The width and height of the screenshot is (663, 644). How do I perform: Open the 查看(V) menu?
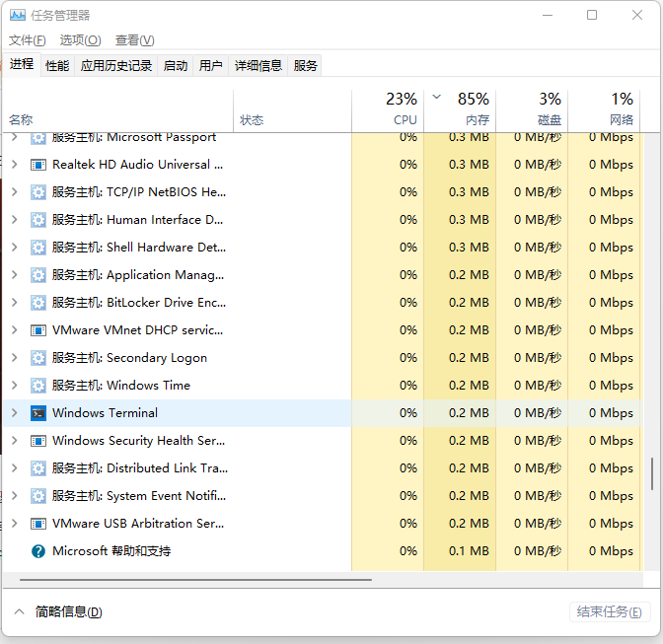point(134,40)
